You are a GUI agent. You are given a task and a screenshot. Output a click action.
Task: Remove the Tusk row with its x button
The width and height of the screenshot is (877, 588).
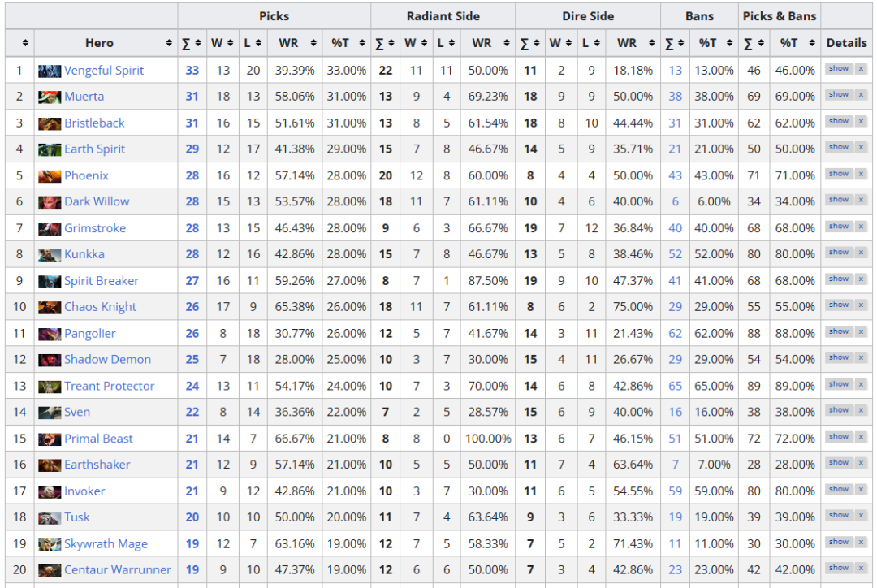862,515
